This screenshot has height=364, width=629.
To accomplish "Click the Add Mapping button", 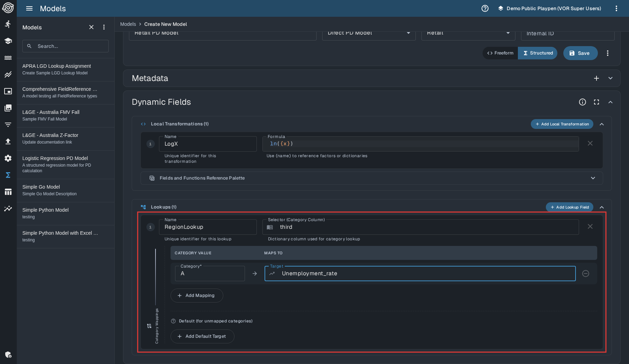I will (x=196, y=296).
